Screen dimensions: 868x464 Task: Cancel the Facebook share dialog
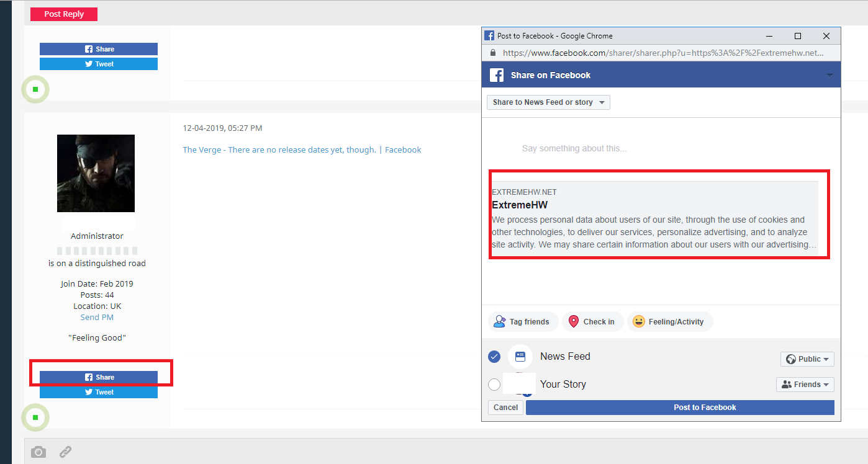pyautogui.click(x=505, y=408)
